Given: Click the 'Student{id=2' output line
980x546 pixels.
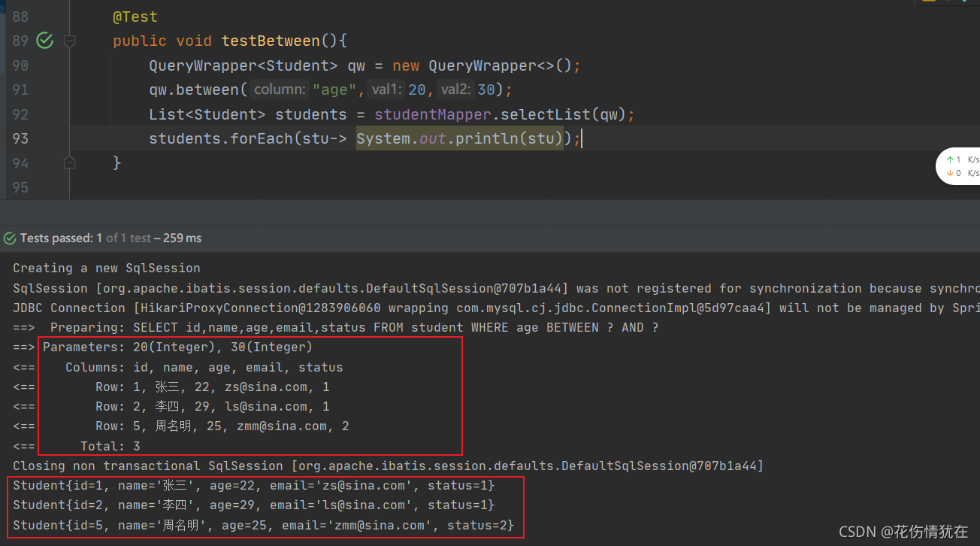Looking at the screenshot, I should click(x=254, y=505).
